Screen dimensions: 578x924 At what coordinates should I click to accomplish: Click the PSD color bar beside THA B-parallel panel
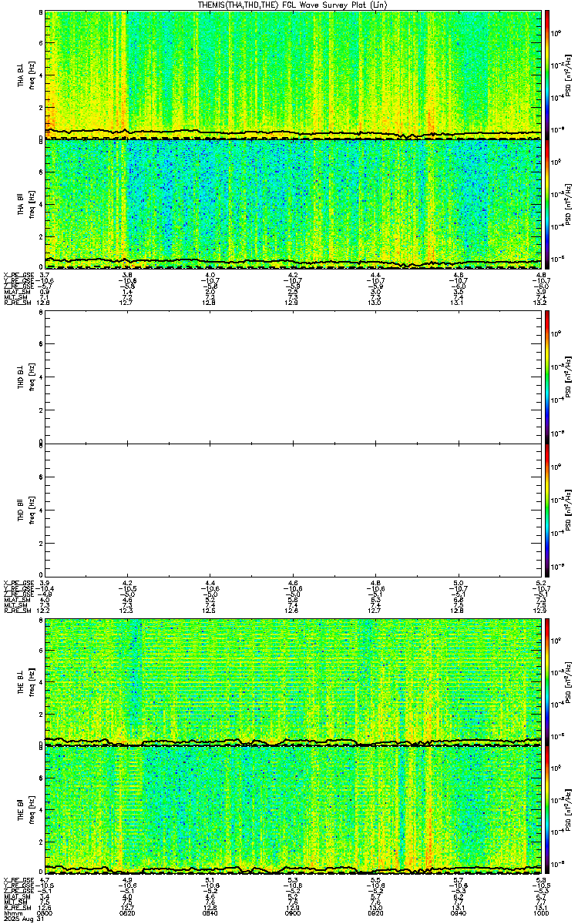coord(547,204)
